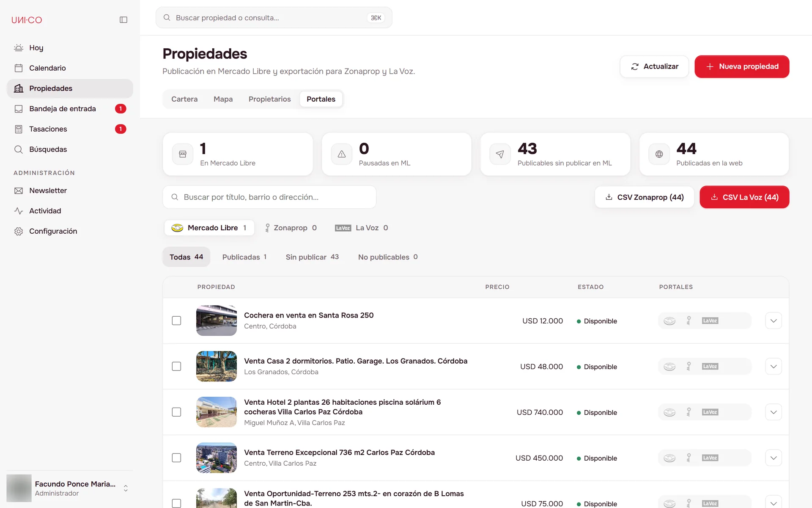Select the Cochera en venta checkbox
The image size is (812, 508).
pos(176,321)
